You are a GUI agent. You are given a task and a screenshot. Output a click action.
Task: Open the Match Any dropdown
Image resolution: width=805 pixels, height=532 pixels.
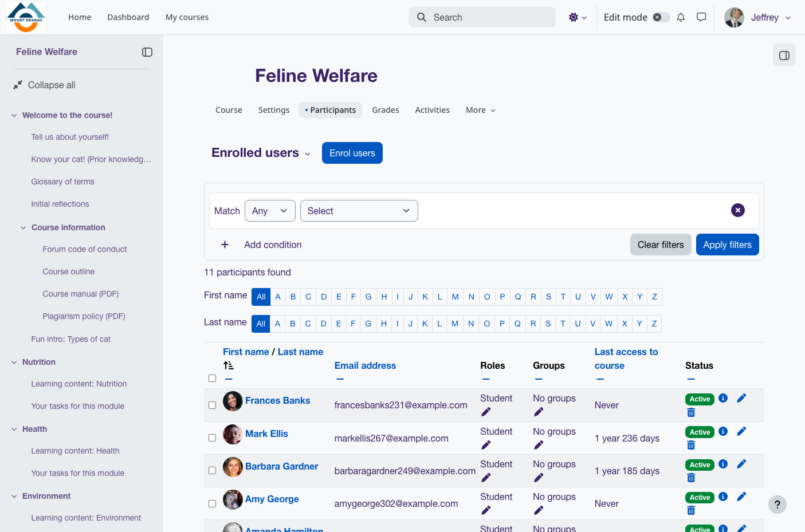coord(270,211)
